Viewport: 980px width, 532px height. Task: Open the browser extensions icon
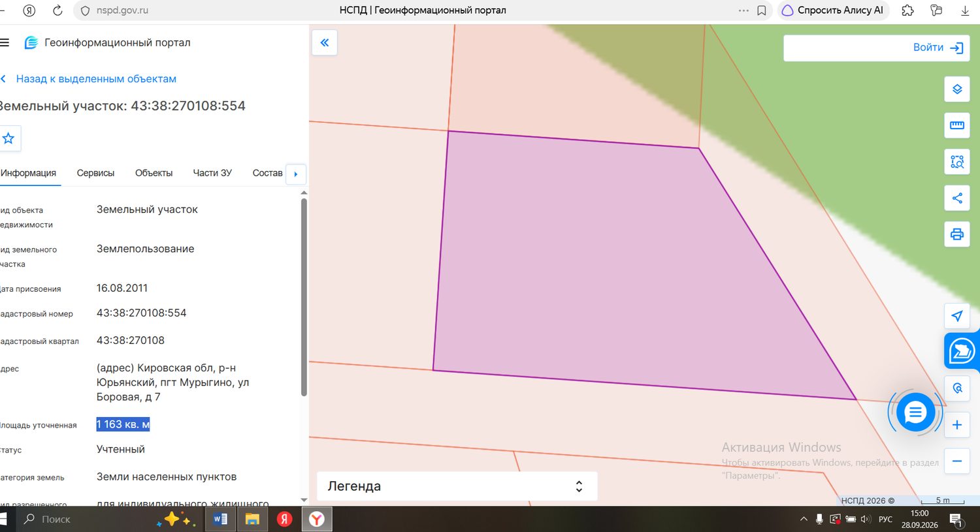907,10
